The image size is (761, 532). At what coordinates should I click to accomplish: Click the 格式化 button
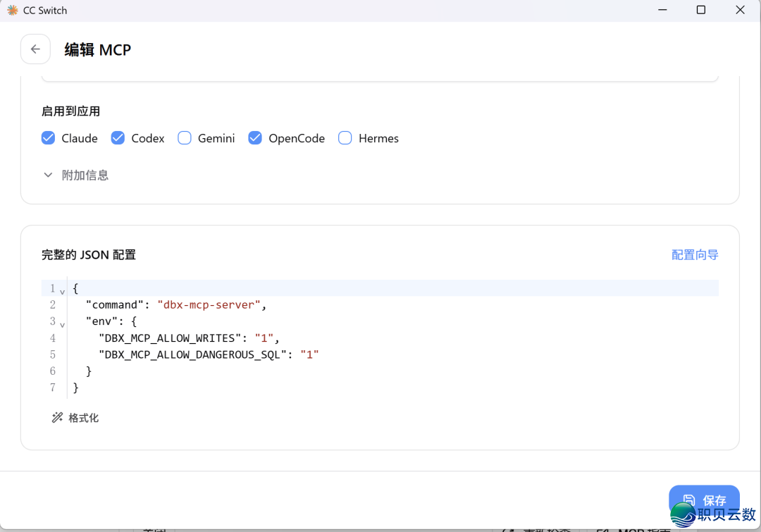point(75,417)
